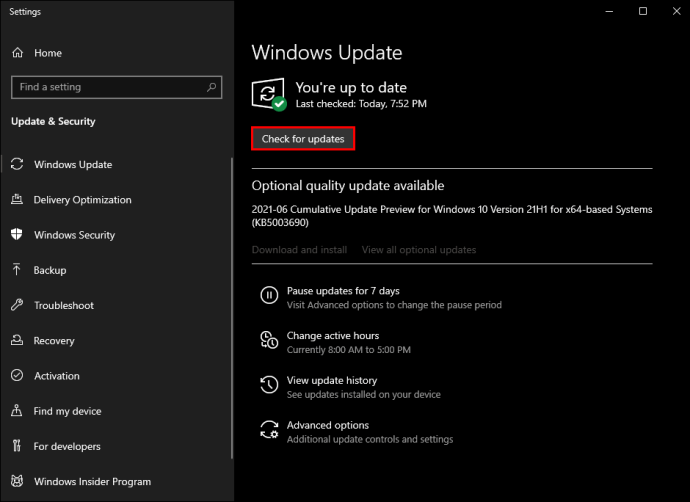Open View update history
690x502 pixels.
point(332,381)
